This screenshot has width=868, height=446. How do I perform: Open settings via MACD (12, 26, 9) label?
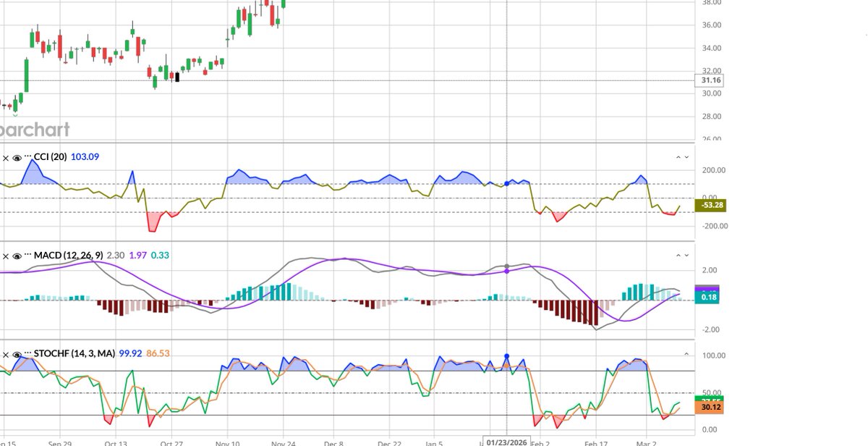coord(69,256)
